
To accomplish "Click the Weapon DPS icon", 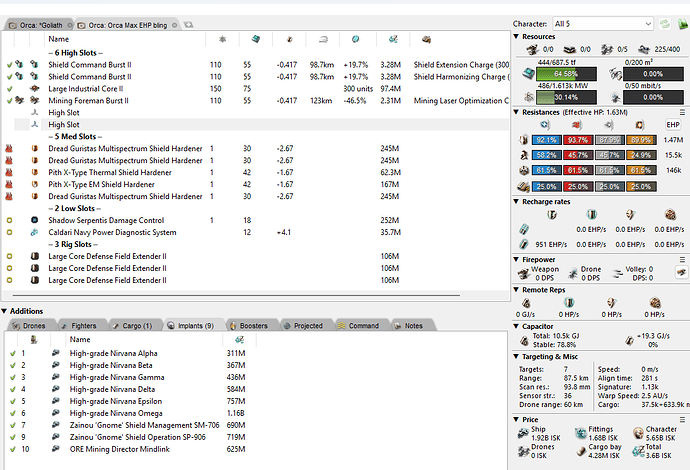I will coord(524,274).
